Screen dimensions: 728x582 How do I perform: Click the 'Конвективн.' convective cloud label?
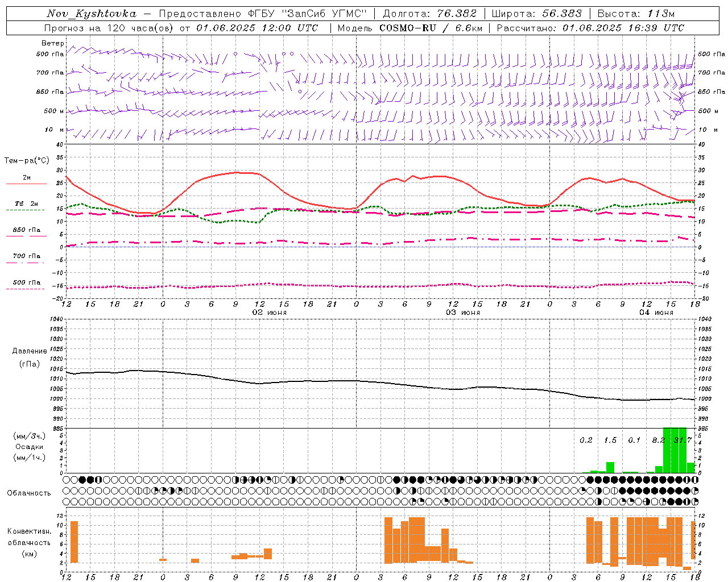[x=29, y=531]
